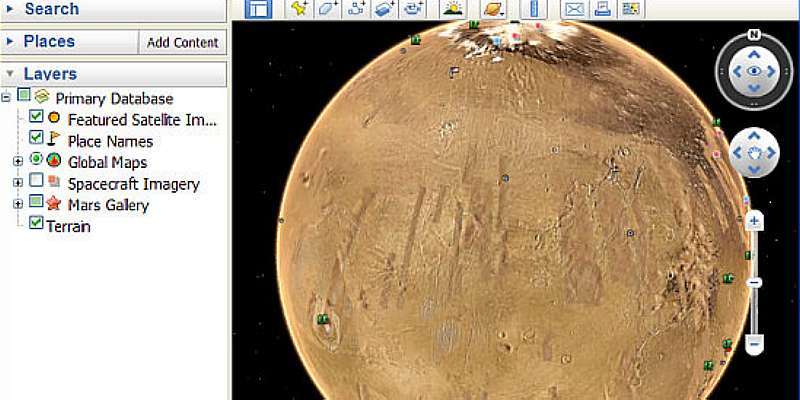Viewport: 800px width, 400px height.
Task: Collapse the Primary Database node
Action: [x=7, y=98]
